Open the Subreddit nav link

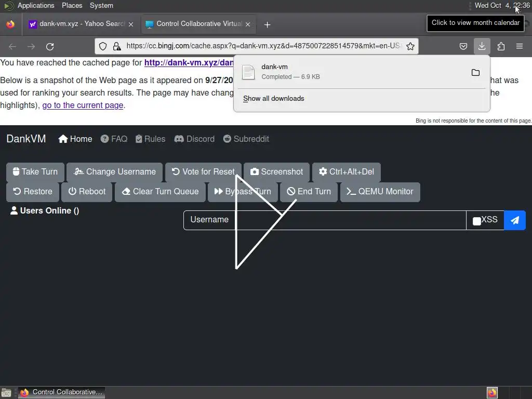[246, 139]
